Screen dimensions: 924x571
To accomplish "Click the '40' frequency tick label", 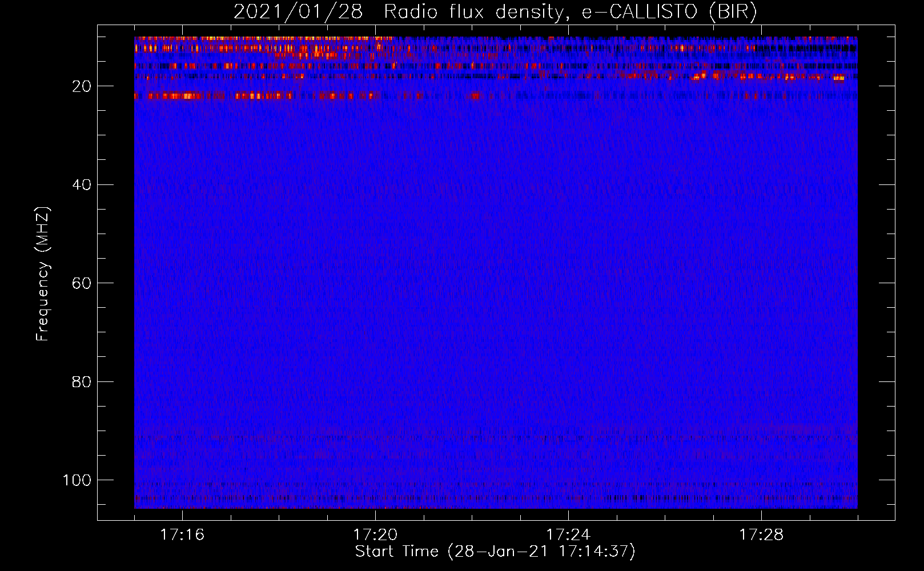I will click(82, 185).
